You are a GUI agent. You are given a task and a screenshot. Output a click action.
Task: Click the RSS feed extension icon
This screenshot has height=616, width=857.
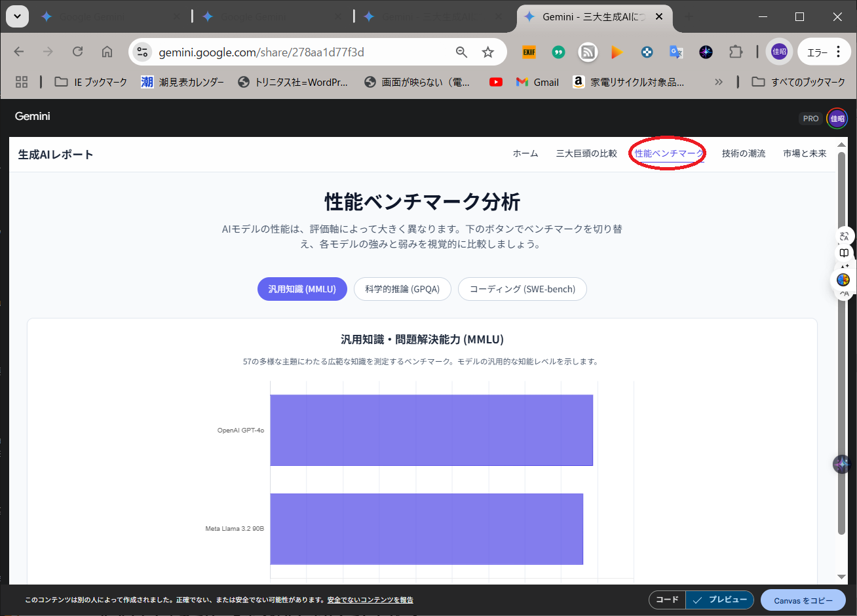588,52
